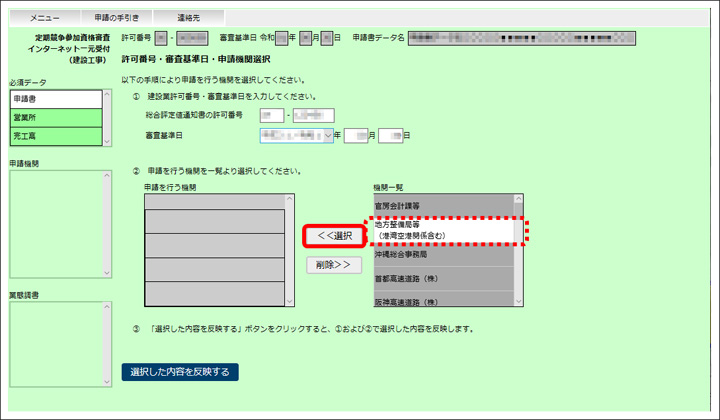720x420 pixels.
Task: Choose 沖縄総合事務局 in the agency list
Action: [441, 256]
